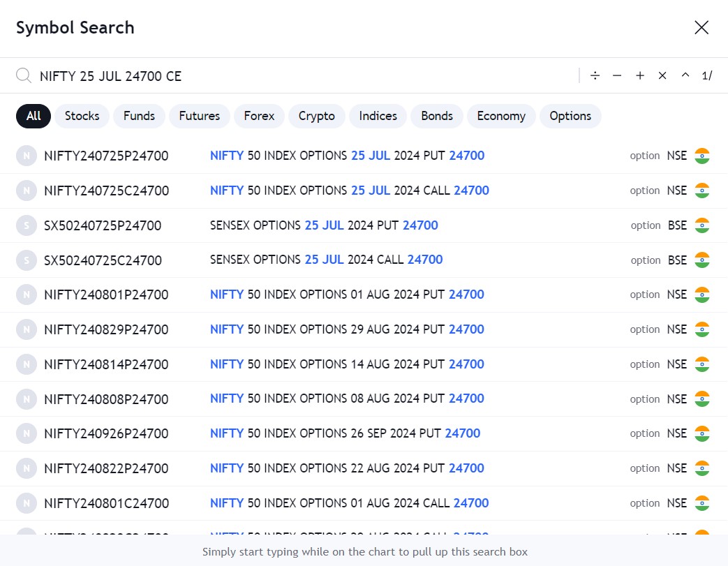Open SX50240725C24700 Sensex call option
The width and height of the screenshot is (728, 566).
tap(103, 260)
